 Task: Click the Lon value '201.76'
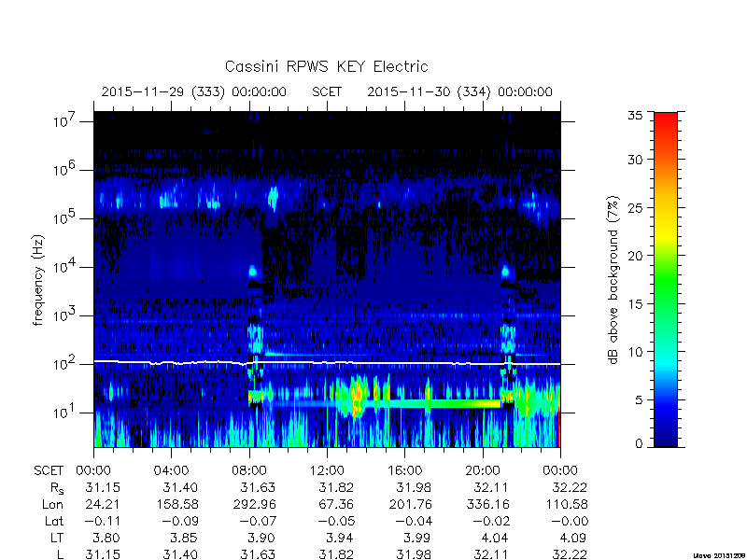[x=411, y=504]
